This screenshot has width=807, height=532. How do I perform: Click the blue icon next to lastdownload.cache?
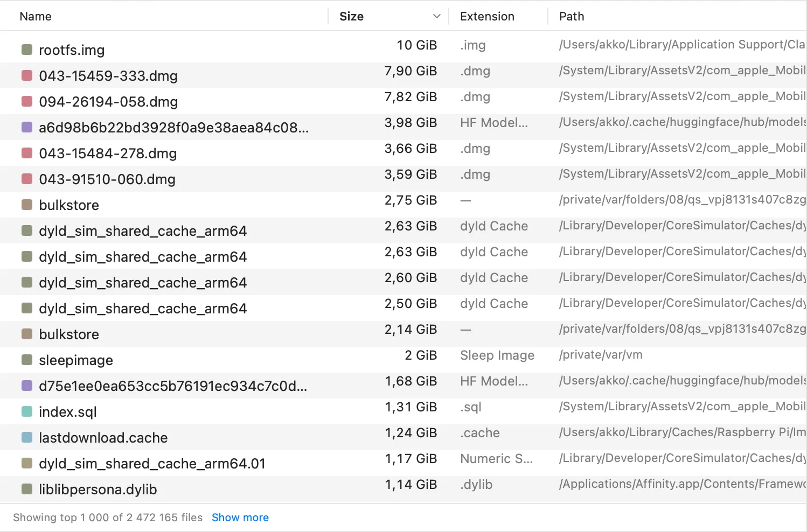27,437
